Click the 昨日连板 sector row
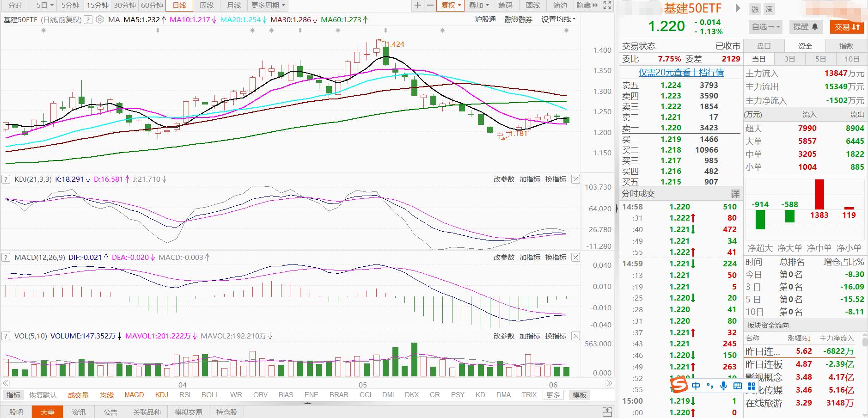 pyautogui.click(x=764, y=364)
